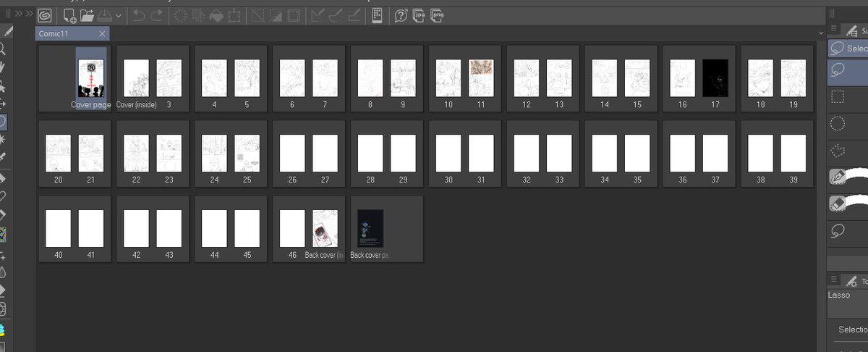The image size is (868, 352).
Task: Click the page label "45"
Action: coord(247,255)
